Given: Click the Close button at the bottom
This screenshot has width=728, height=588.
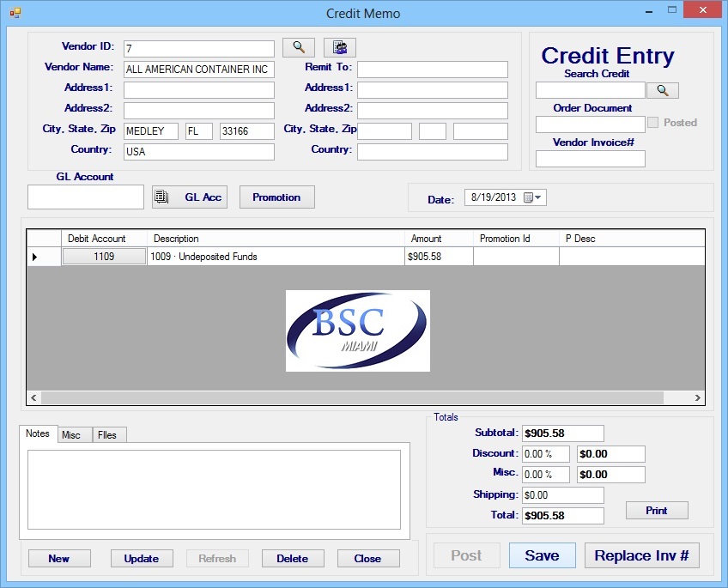Looking at the screenshot, I should click(368, 558).
